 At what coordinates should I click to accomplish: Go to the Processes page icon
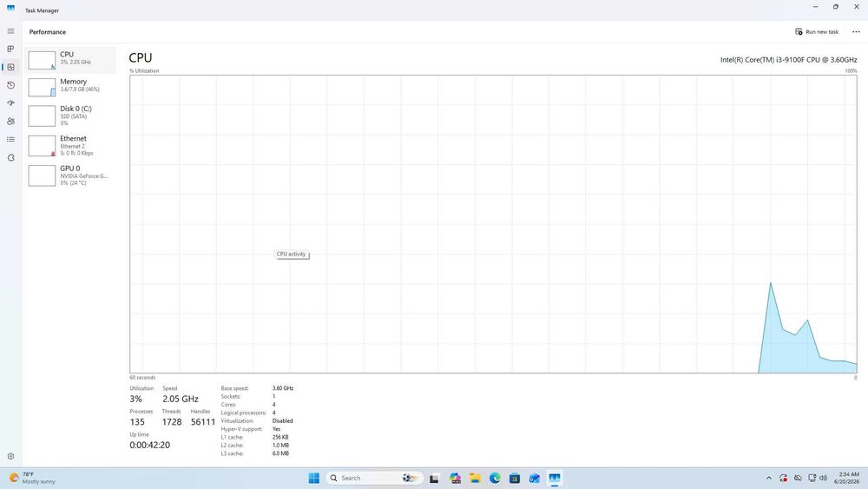coord(10,49)
